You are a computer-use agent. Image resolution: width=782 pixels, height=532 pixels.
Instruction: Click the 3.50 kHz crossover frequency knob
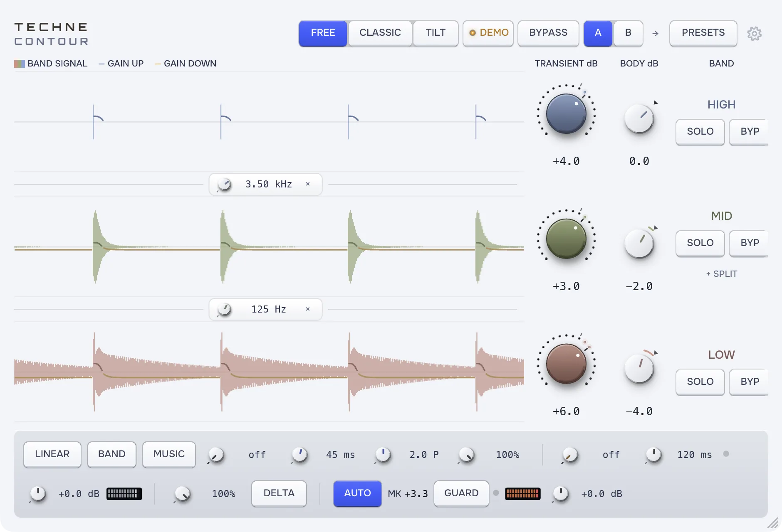pyautogui.click(x=225, y=184)
